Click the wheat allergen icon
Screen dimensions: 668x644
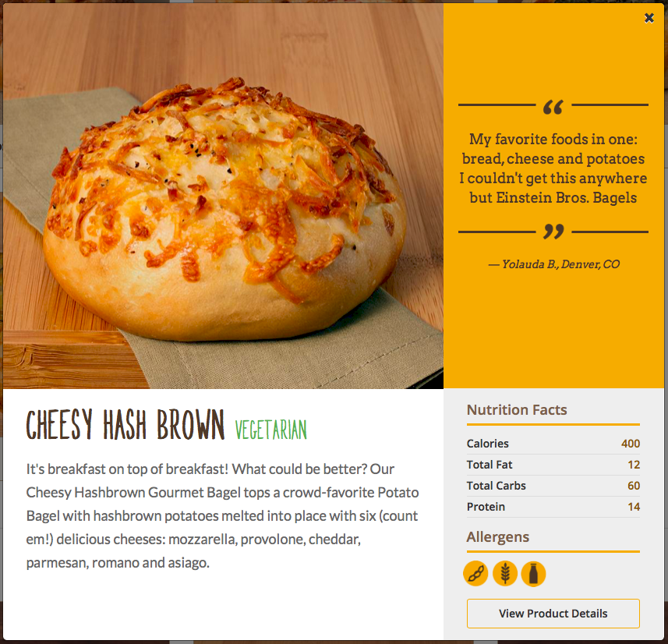point(505,574)
